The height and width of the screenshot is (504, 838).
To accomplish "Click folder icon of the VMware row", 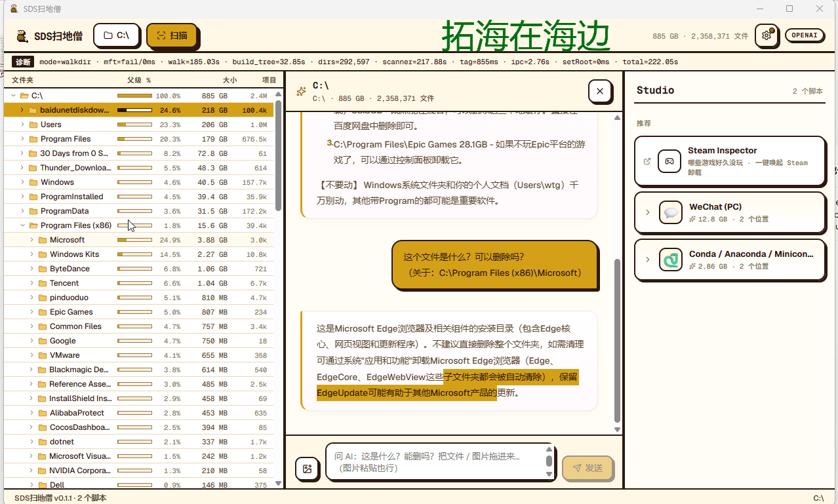I will pyautogui.click(x=43, y=355).
